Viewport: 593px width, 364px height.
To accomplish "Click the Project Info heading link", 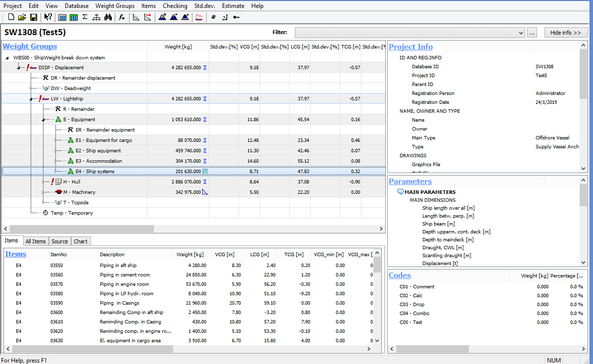I will click(x=411, y=47).
